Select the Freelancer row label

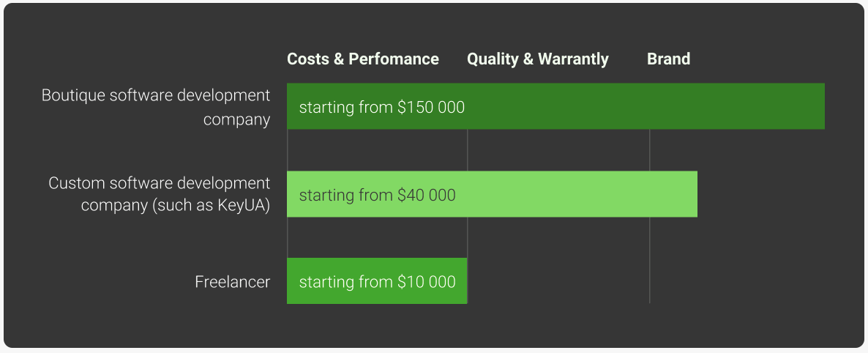click(x=233, y=282)
